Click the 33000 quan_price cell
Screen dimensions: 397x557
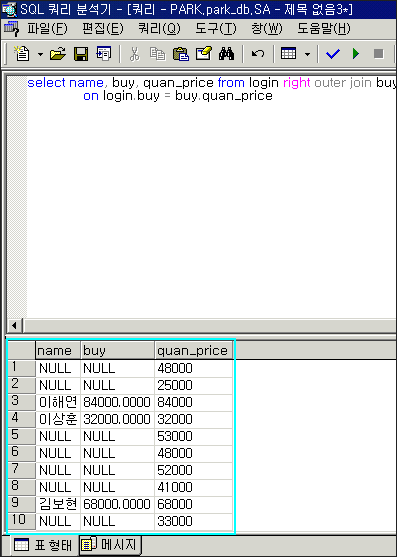coord(194,521)
